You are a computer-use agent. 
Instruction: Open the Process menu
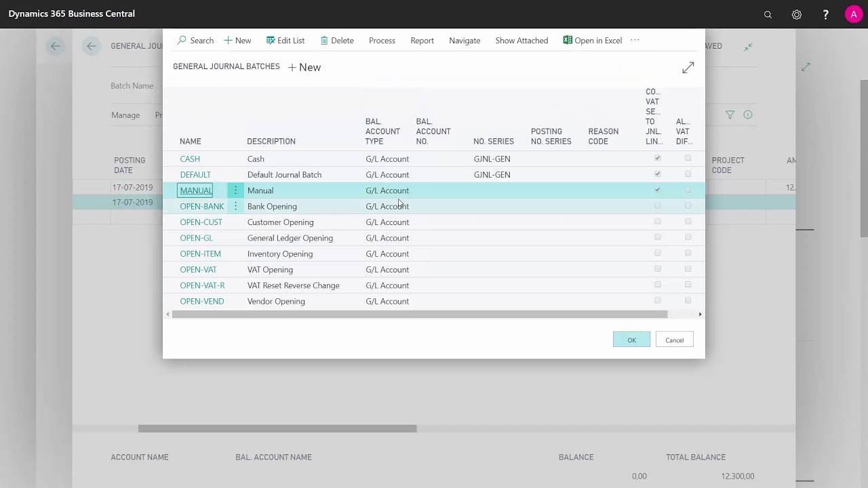click(x=382, y=41)
